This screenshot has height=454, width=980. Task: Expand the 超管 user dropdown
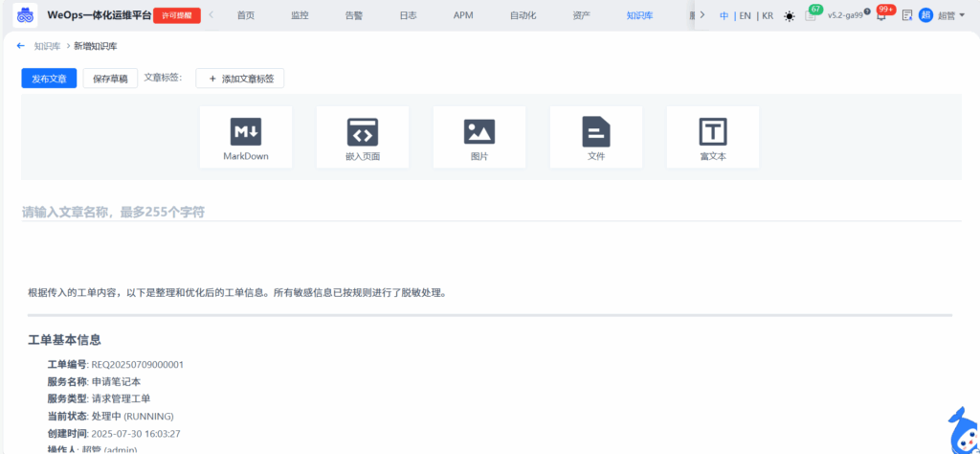tap(949, 15)
